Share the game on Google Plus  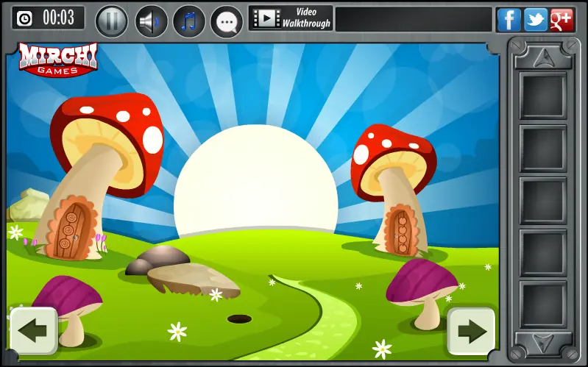562,20
